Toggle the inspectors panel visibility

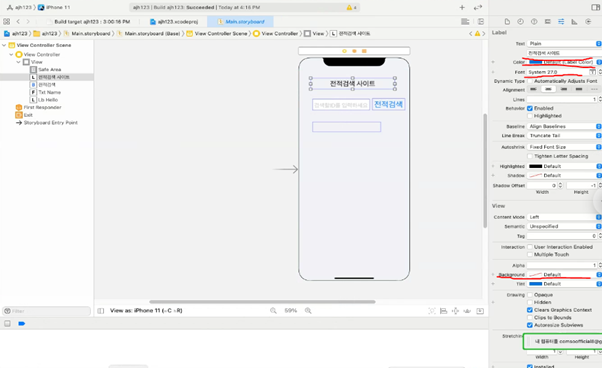pos(595,7)
